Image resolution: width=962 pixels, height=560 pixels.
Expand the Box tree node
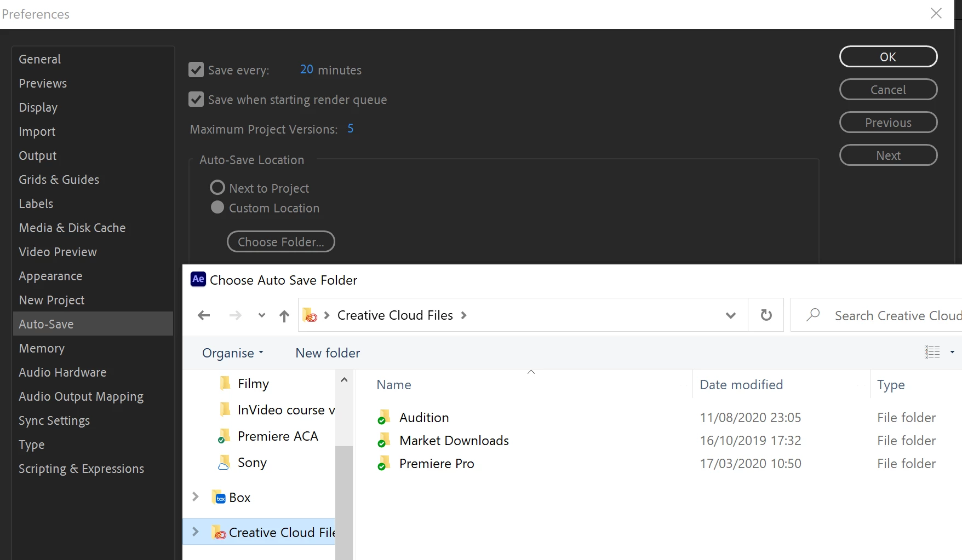(196, 497)
